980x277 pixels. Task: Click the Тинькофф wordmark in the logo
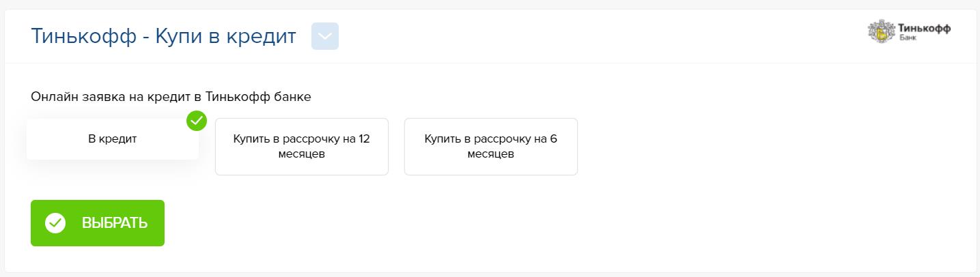[925, 28]
